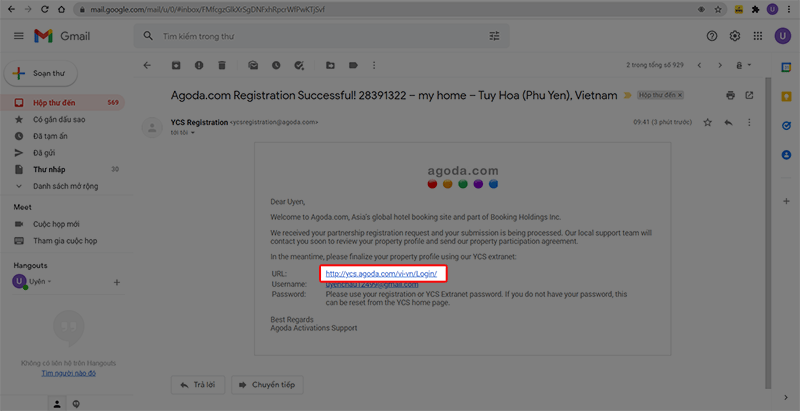Viewport: 800px width, 411px height.
Task: Delete the email with the trash icon
Action: pos(222,66)
